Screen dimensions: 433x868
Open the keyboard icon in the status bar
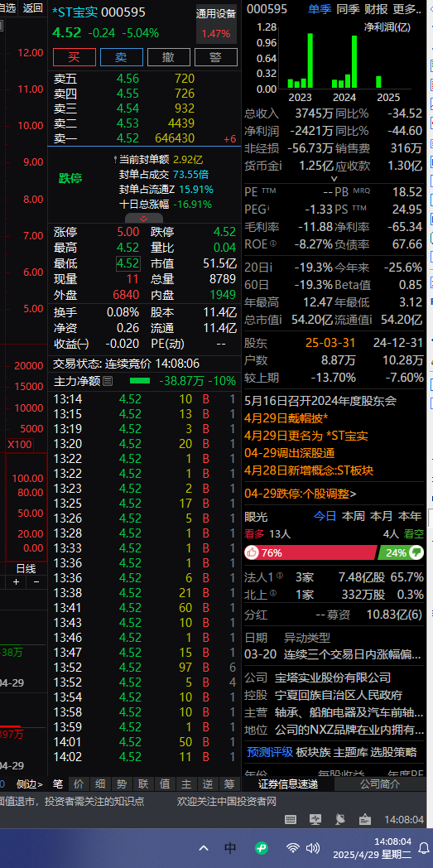(291, 819)
